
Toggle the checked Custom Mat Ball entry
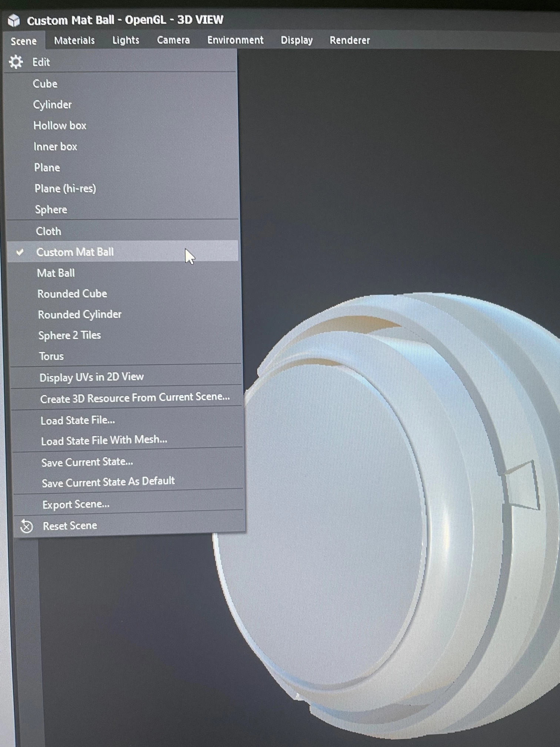pyautogui.click(x=123, y=252)
